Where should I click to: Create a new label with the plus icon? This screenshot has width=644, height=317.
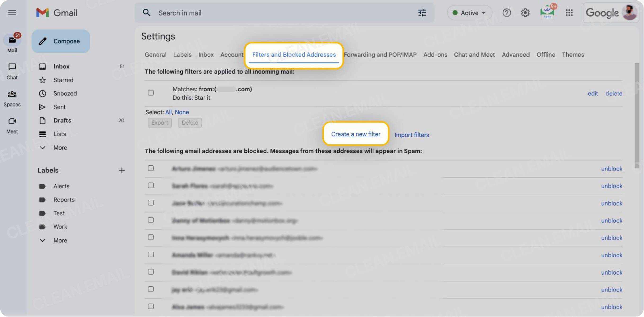(122, 170)
